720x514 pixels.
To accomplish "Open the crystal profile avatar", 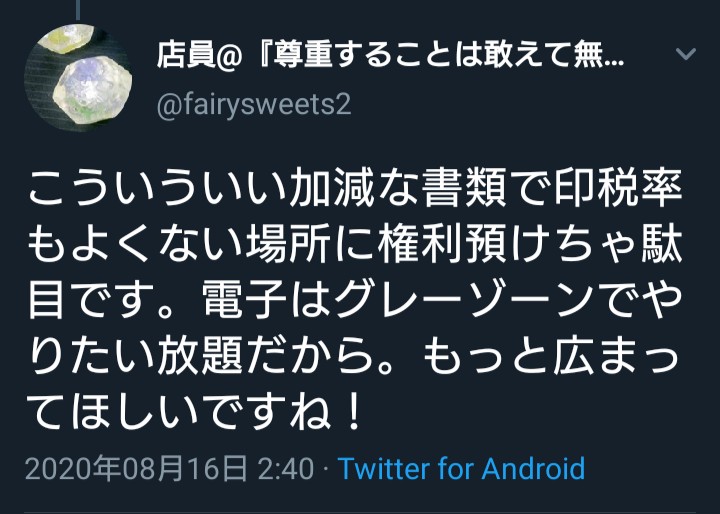I will pyautogui.click(x=78, y=78).
